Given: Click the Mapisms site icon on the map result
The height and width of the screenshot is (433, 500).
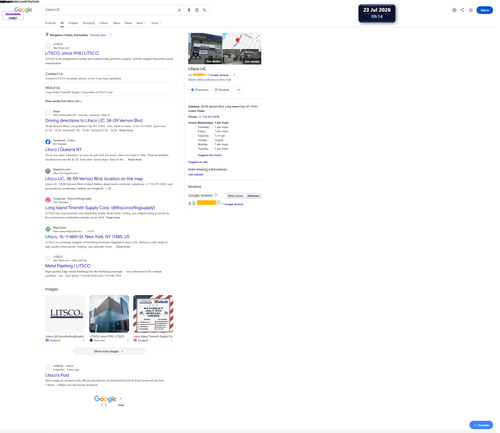Looking at the screenshot, I should click(48, 171).
